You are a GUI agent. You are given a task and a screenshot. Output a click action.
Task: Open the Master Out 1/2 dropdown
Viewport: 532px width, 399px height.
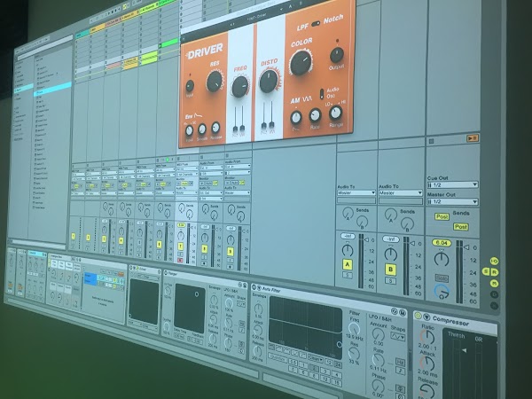pos(452,201)
